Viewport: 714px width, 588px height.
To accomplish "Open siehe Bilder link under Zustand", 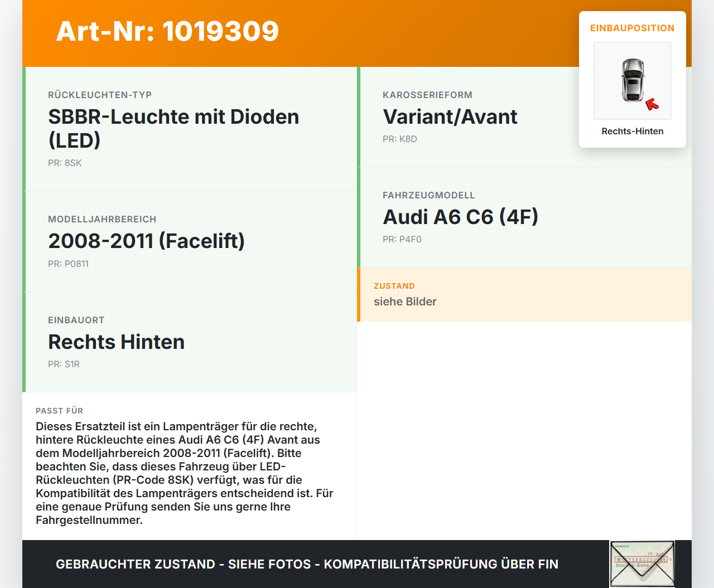I will pos(405,302).
